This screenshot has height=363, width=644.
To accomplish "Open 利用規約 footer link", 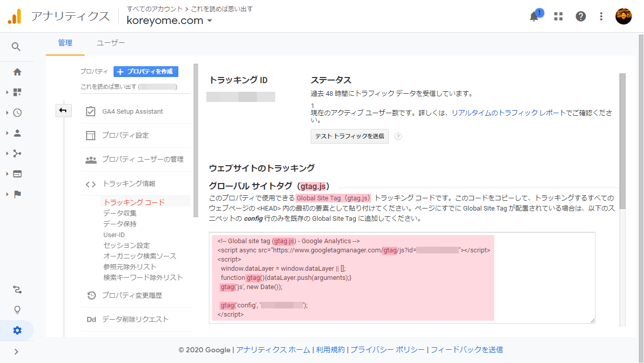I will click(330, 350).
